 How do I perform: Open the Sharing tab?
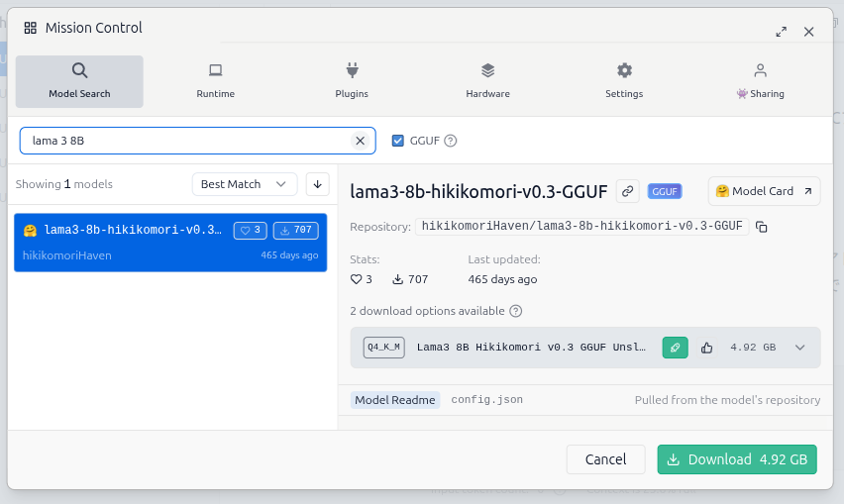coord(760,81)
